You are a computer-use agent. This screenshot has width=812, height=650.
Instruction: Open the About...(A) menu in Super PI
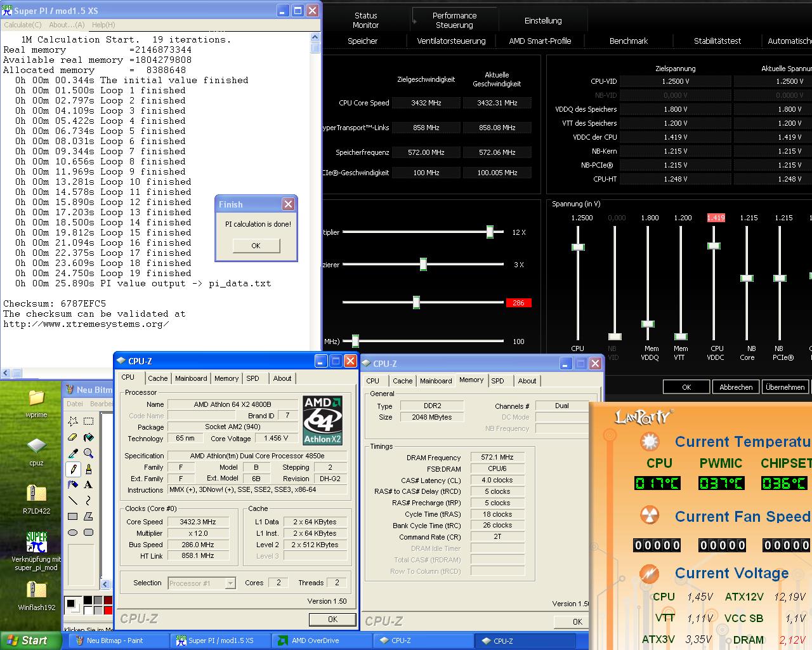[67, 25]
